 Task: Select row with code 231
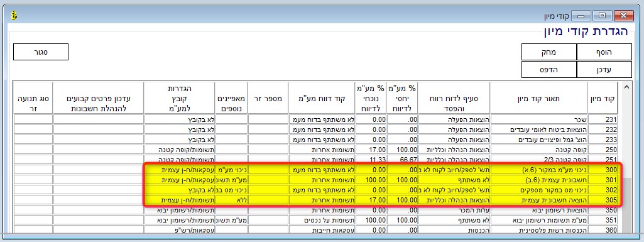click(x=316, y=119)
